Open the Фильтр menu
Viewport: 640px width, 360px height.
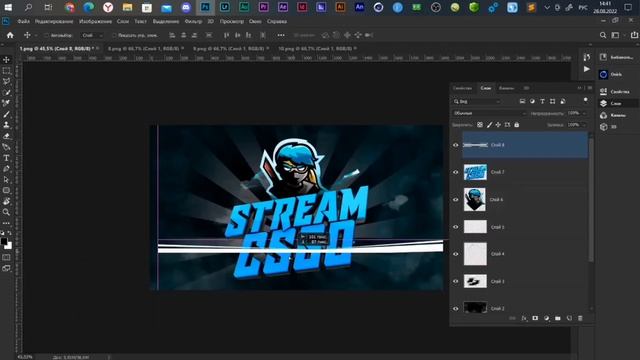(193, 21)
